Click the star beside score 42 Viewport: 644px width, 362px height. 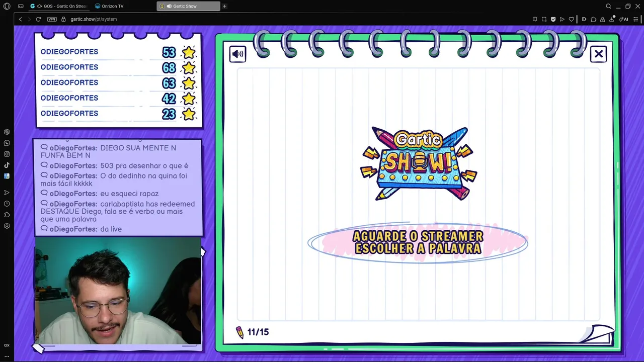189,99
